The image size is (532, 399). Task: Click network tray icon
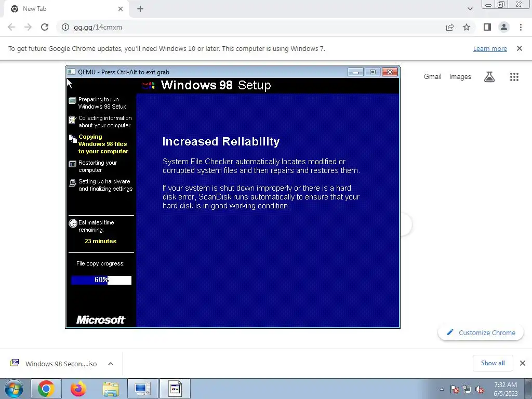[x=467, y=389]
